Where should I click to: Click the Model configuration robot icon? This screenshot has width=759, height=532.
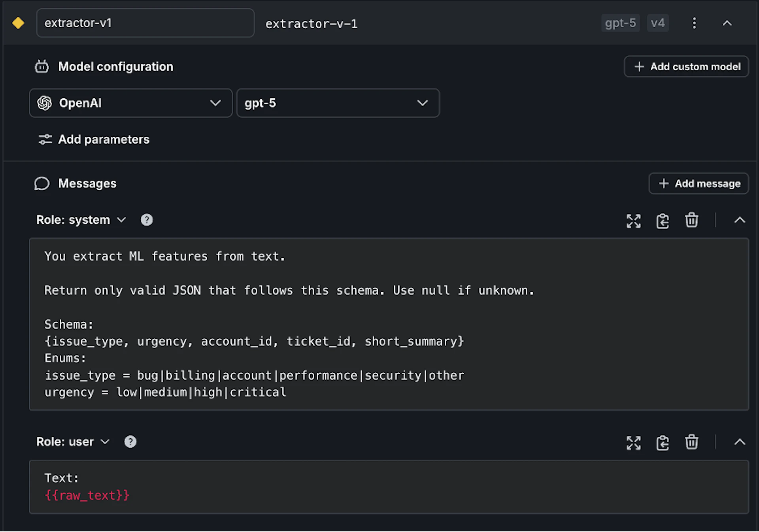tap(42, 66)
